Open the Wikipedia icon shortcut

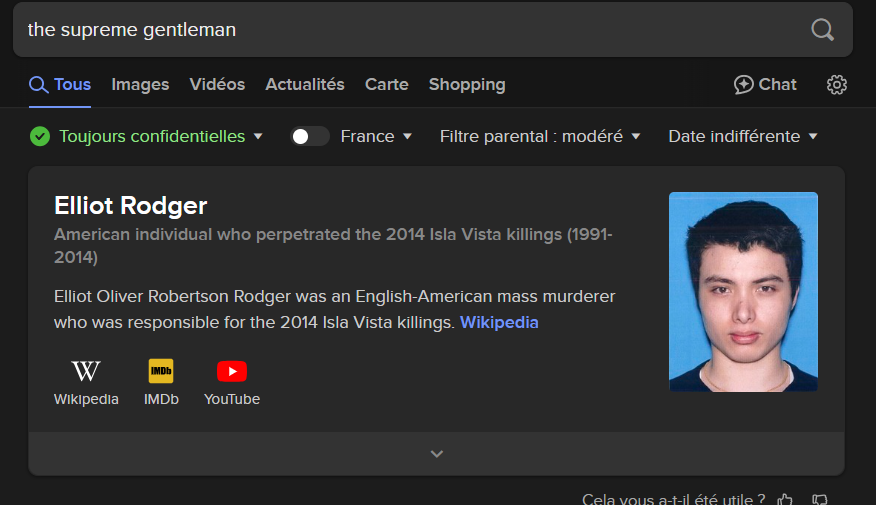point(86,372)
